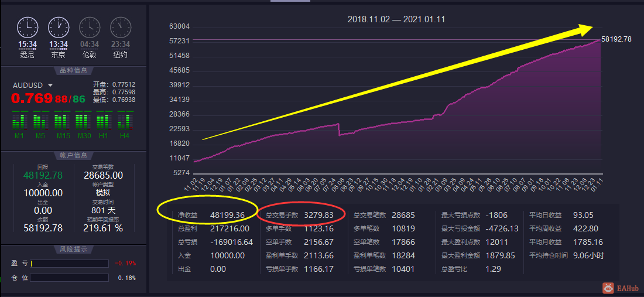This screenshot has width=644, height=297.
Task: Click the 仓位 position risk bar
Action: (x=70, y=278)
